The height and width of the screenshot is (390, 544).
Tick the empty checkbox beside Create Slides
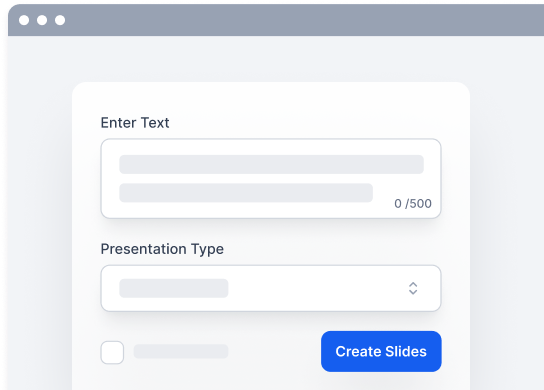pos(112,352)
